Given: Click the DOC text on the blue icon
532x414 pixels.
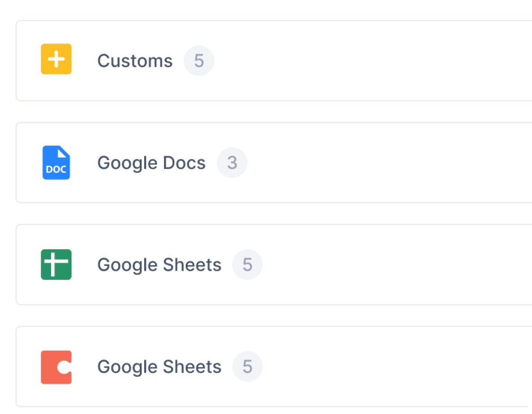Looking at the screenshot, I should click(x=56, y=170).
